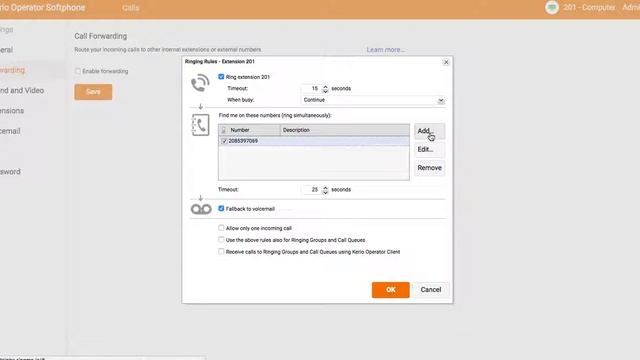The width and height of the screenshot is (640, 360).
Task: Open the Calls tab in header
Action: 131,8
